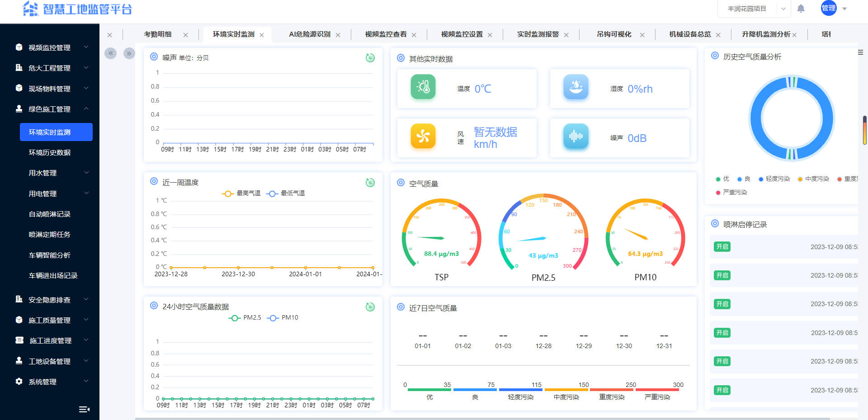The width and height of the screenshot is (868, 420).
Task: Switch to AI危险源识别 tab
Action: [x=310, y=34]
